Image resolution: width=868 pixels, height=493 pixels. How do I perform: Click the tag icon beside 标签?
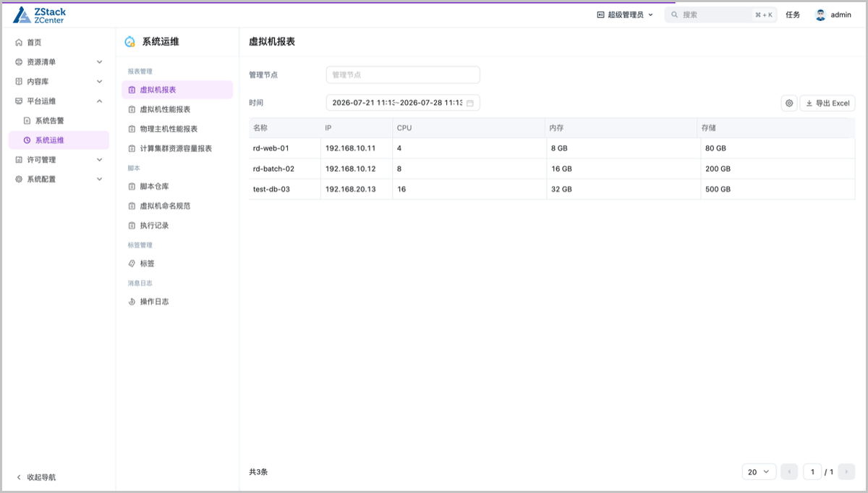pos(132,264)
